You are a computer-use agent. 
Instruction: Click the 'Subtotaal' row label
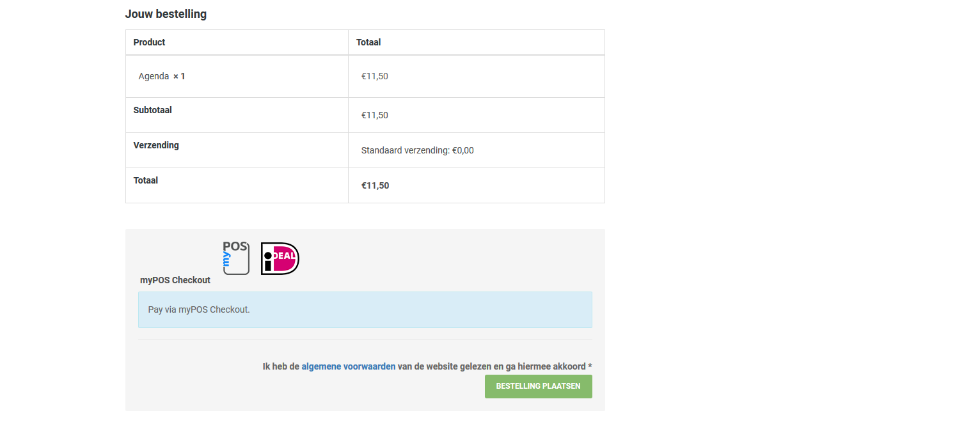point(152,110)
